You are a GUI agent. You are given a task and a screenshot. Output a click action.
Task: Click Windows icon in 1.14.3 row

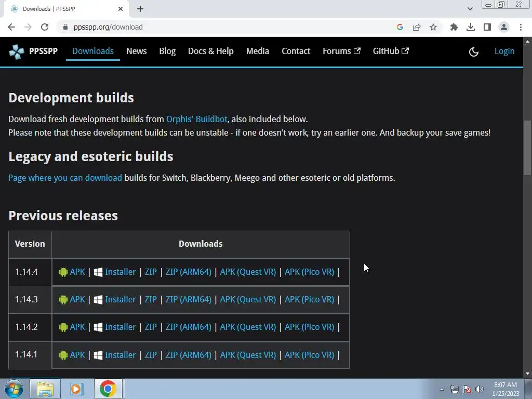point(98,300)
